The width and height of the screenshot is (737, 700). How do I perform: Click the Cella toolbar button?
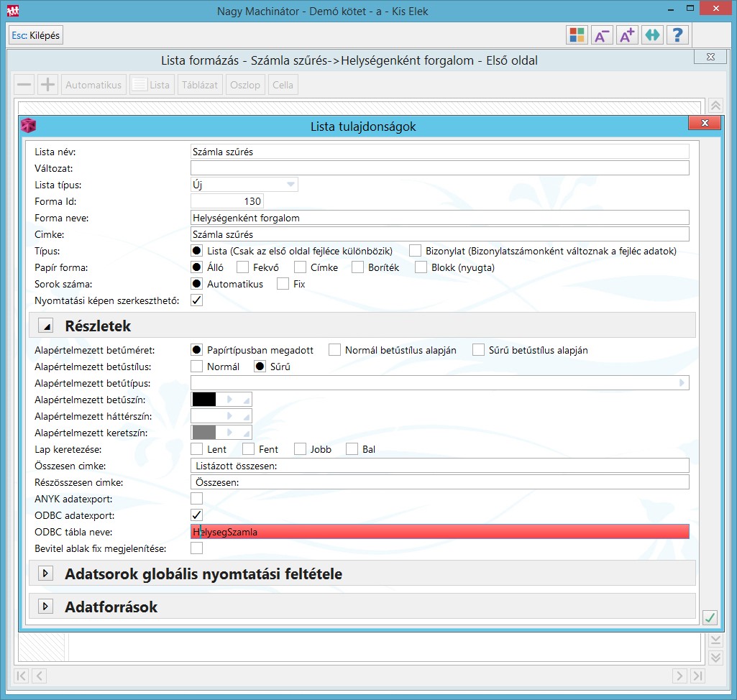[283, 85]
